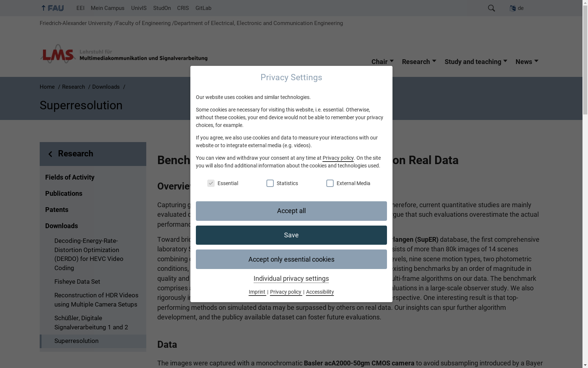Click the FAU logo in top bar
Image resolution: width=588 pixels, height=368 pixels.
[52, 8]
